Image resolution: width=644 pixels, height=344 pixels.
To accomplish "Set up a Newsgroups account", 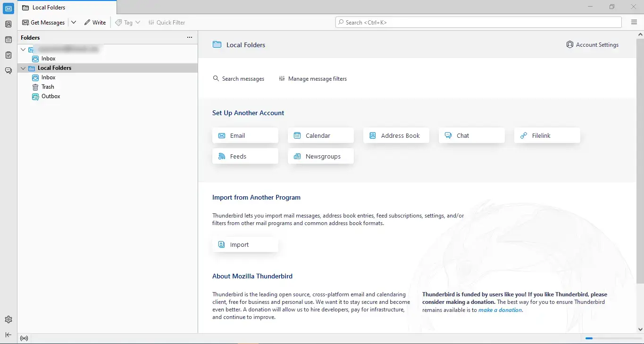I will 321,156.
